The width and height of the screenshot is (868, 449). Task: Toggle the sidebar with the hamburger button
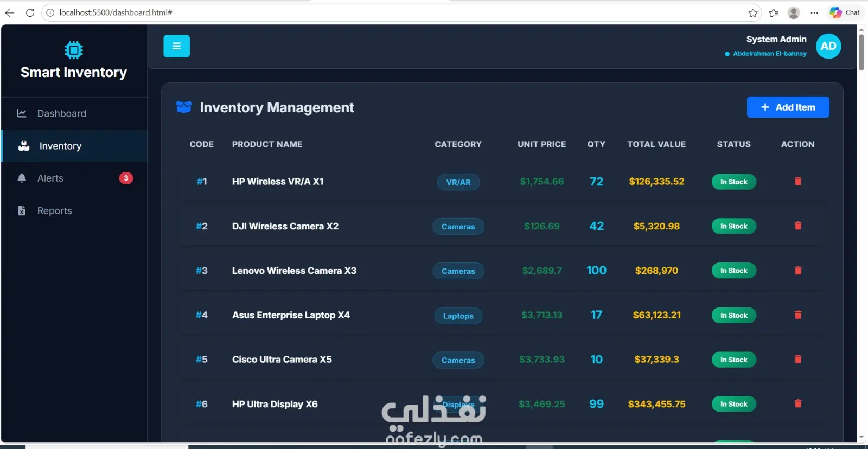[176, 46]
